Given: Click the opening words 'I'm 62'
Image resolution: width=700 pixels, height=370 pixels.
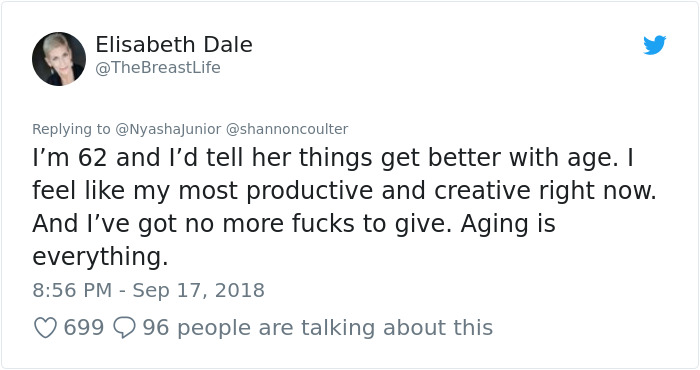Looking at the screenshot, I should click(70, 158).
